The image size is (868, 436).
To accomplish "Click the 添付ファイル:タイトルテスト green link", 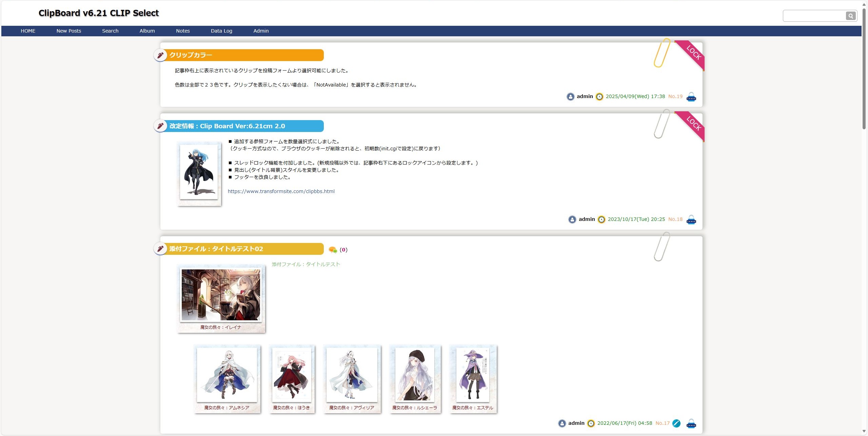I will (305, 264).
